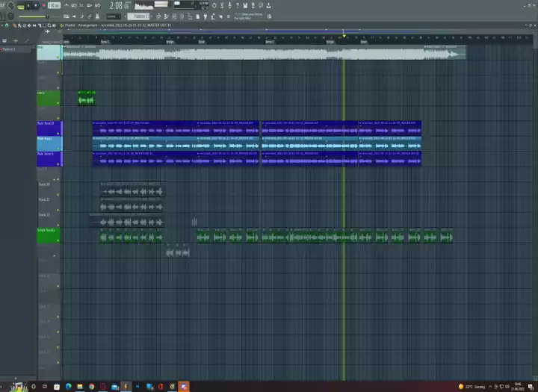Start playback with the play button
538x392 pixels.
point(28,6)
